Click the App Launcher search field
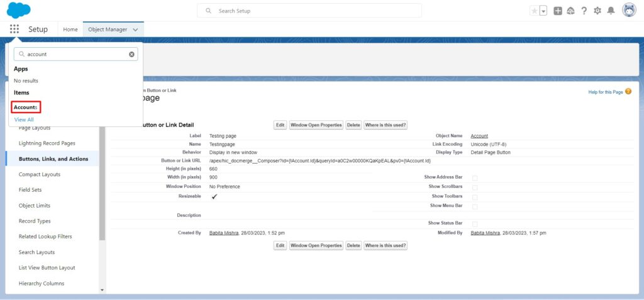Screen dimensions: 644x300 [x=76, y=54]
